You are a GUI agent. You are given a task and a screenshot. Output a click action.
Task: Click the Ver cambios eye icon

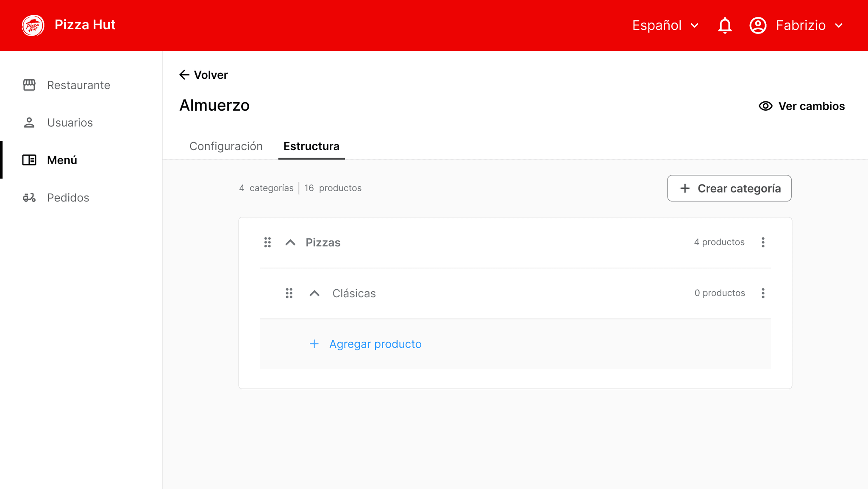[765, 106]
